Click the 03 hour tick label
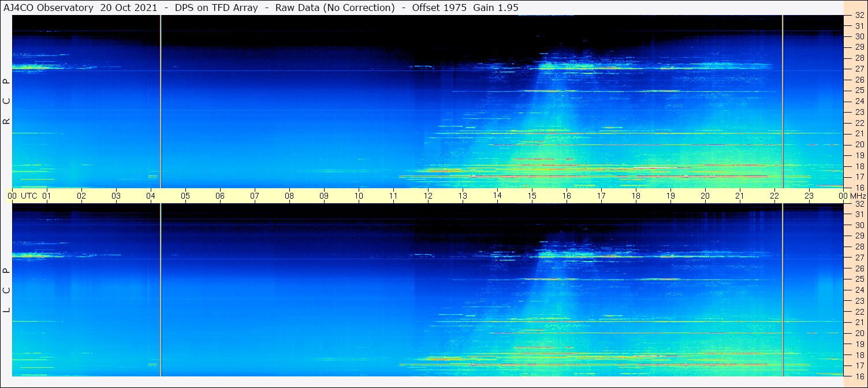Screen dimensions: 868x388 tap(116, 196)
